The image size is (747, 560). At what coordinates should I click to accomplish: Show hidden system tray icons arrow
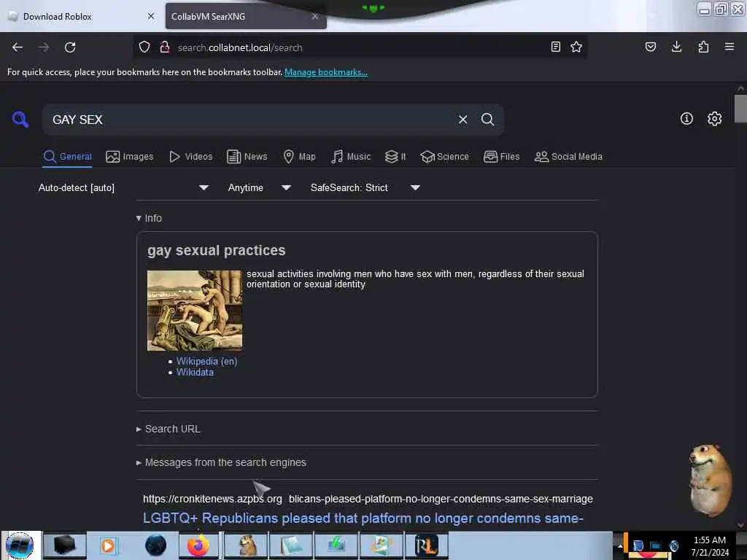pyautogui.click(x=620, y=545)
